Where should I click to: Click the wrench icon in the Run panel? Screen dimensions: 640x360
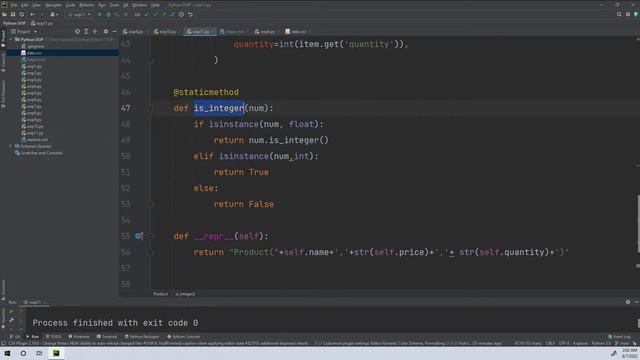pyautogui.click(x=11, y=320)
